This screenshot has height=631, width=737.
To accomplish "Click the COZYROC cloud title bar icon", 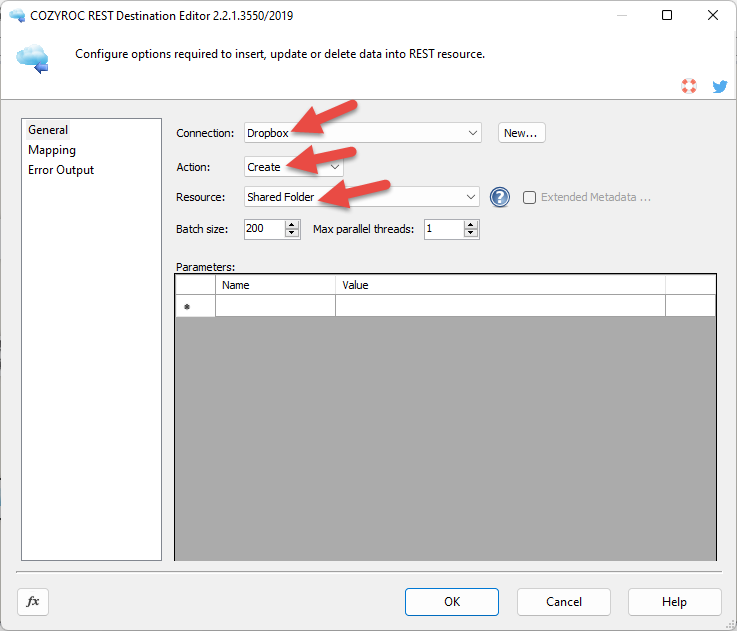I will (x=17, y=16).
